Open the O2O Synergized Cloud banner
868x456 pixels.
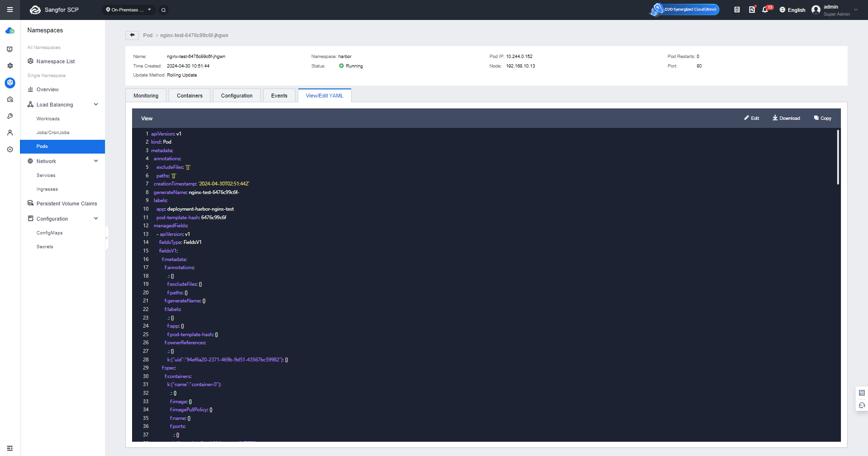(x=685, y=10)
